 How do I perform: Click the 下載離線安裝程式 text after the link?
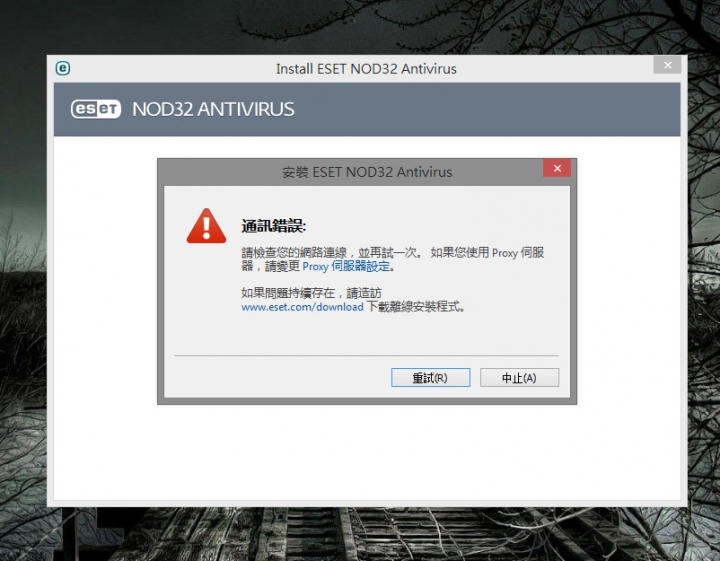(415, 307)
